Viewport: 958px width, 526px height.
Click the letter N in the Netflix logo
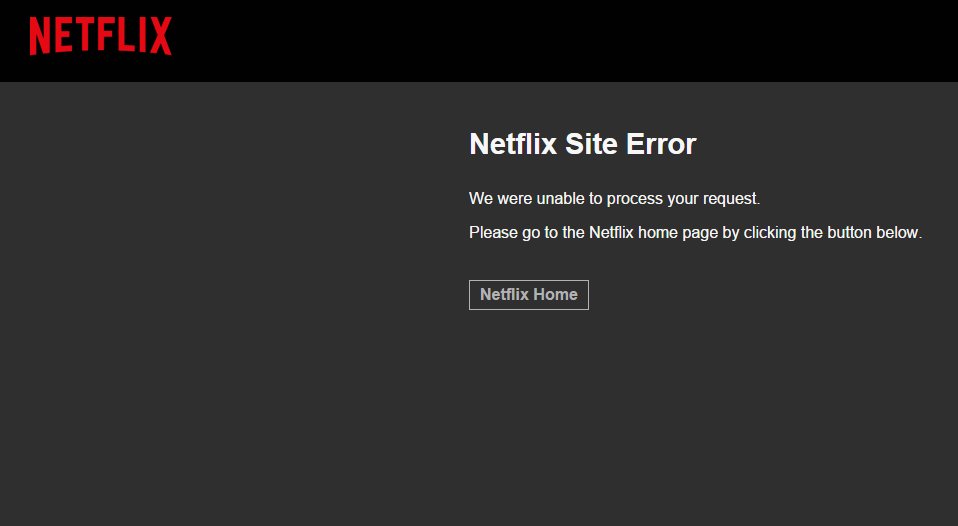tap(40, 36)
